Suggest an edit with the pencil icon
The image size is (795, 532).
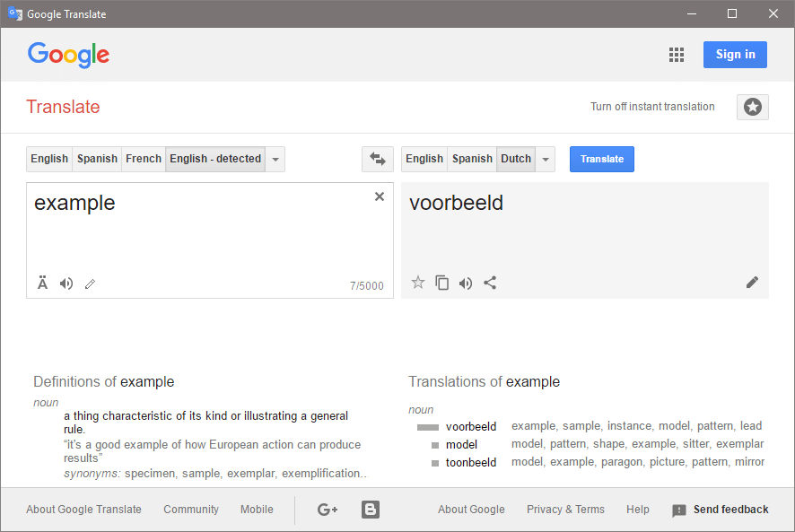753,283
